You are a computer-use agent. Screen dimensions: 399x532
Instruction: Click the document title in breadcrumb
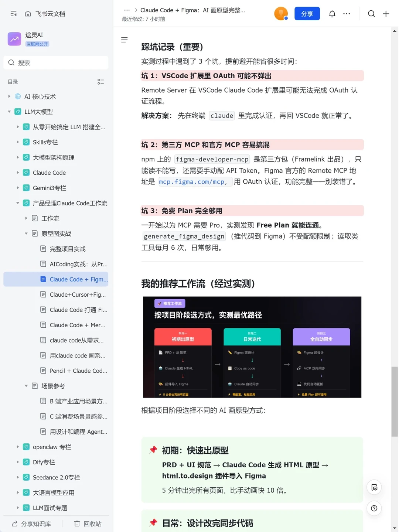click(192, 10)
